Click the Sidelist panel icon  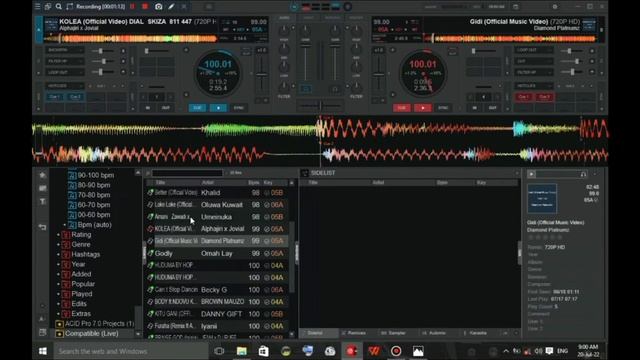tap(304, 173)
